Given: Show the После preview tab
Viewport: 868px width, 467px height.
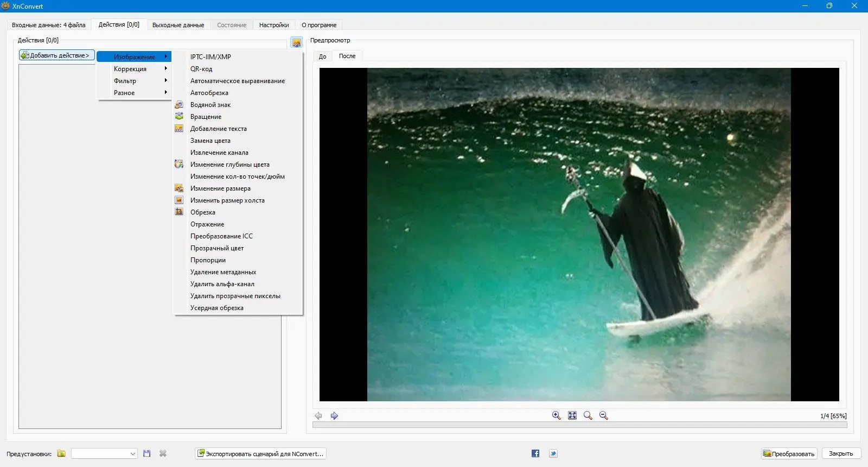Looking at the screenshot, I should pyautogui.click(x=347, y=56).
